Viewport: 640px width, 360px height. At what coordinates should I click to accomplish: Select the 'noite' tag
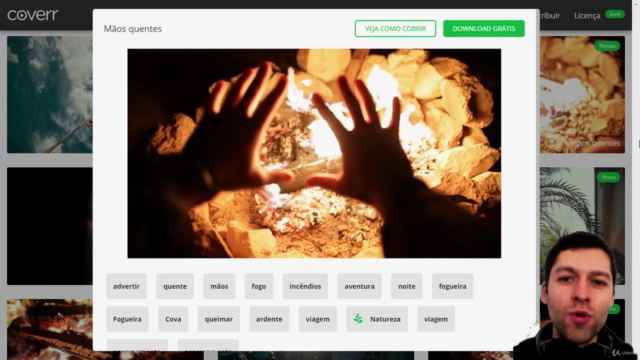(407, 286)
